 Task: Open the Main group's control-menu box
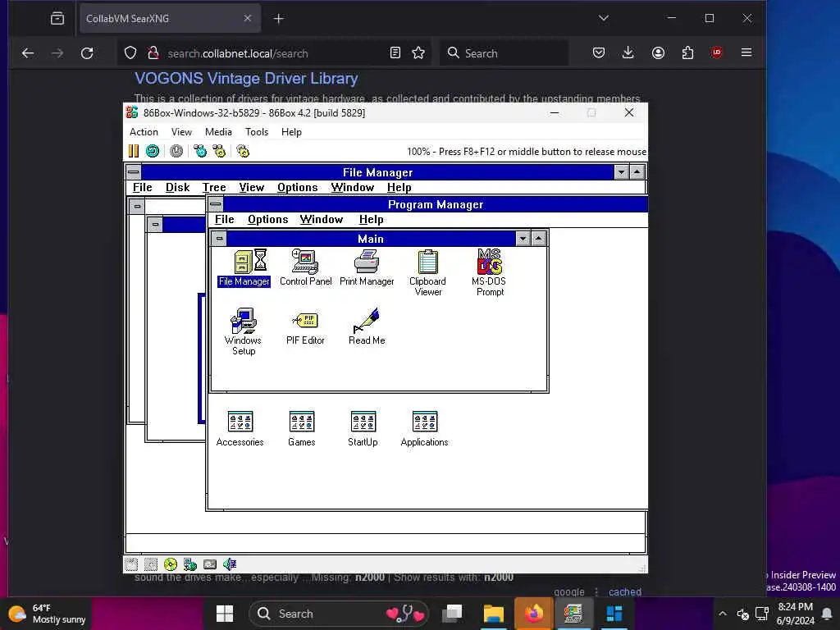pos(219,239)
